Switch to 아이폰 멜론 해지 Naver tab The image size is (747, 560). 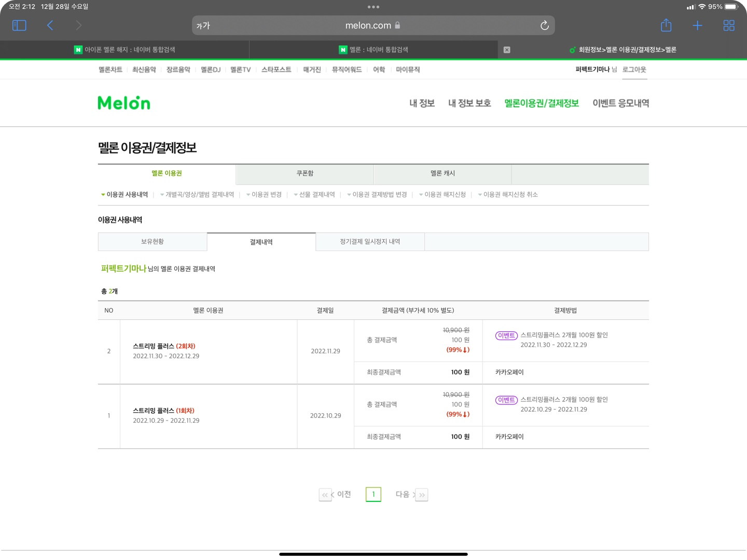(x=125, y=50)
